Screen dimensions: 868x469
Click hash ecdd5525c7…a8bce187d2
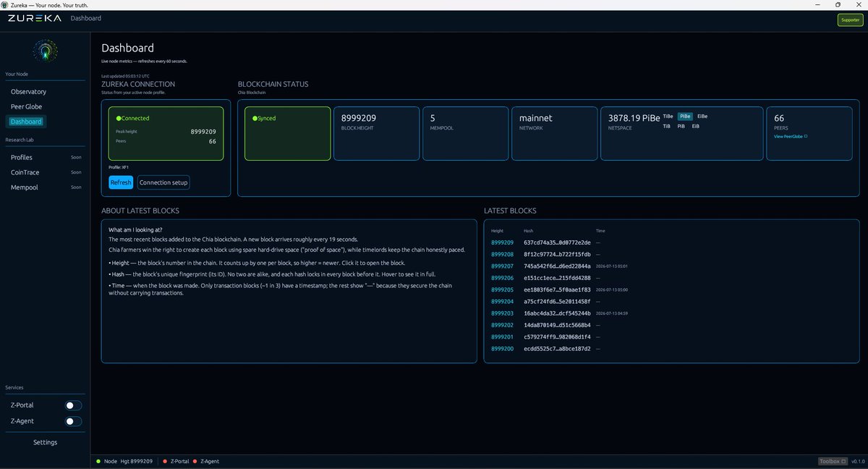(557, 349)
